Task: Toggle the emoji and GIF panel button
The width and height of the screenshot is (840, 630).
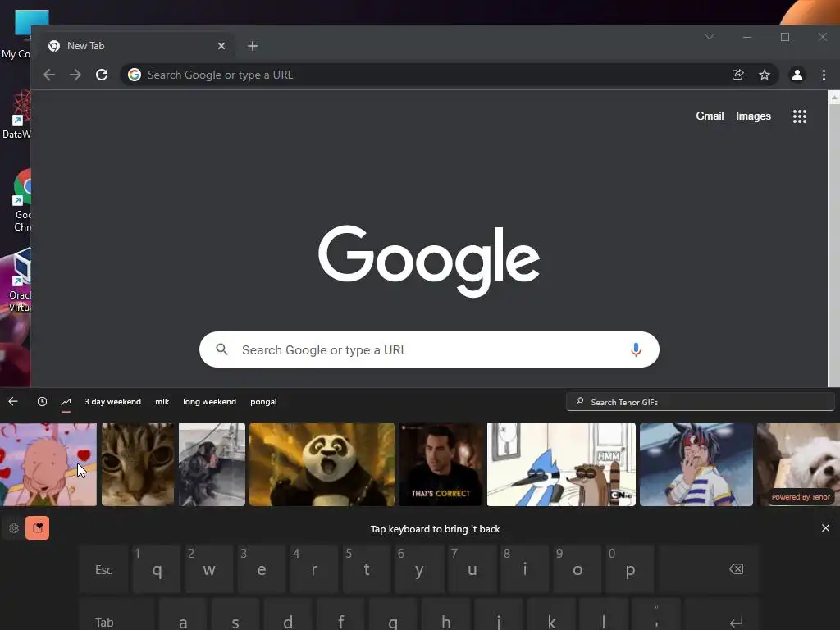Action: pos(38,528)
